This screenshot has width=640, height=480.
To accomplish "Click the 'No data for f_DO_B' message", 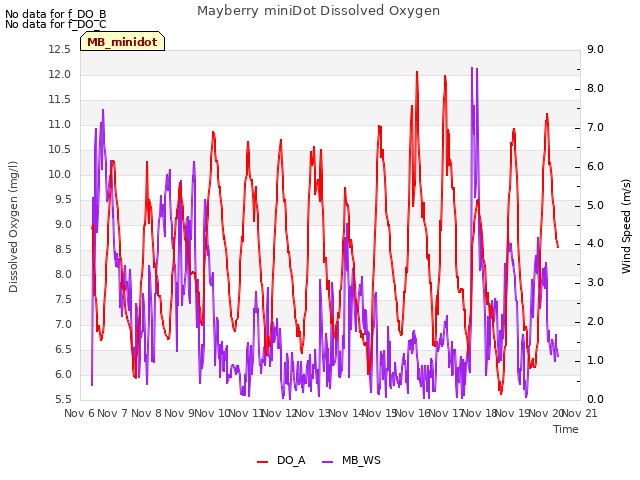I will [56, 14].
